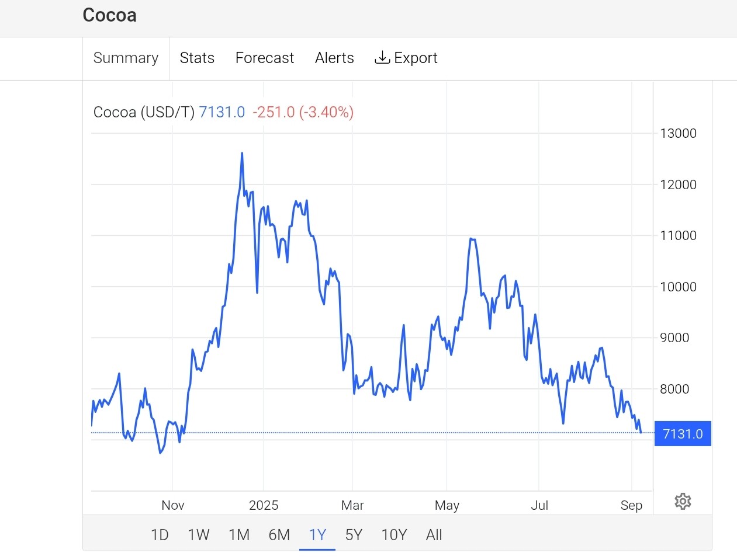Switch chart to 1M range
Viewport: 737px width, 560px height.
(x=239, y=535)
